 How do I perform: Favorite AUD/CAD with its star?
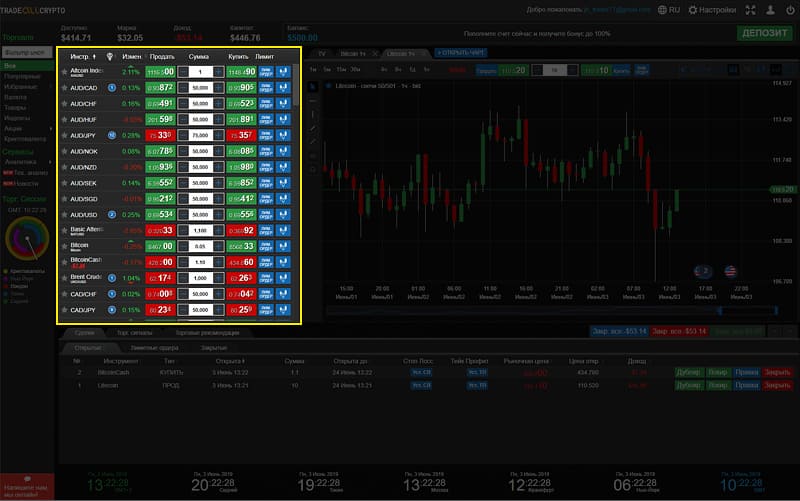point(64,88)
